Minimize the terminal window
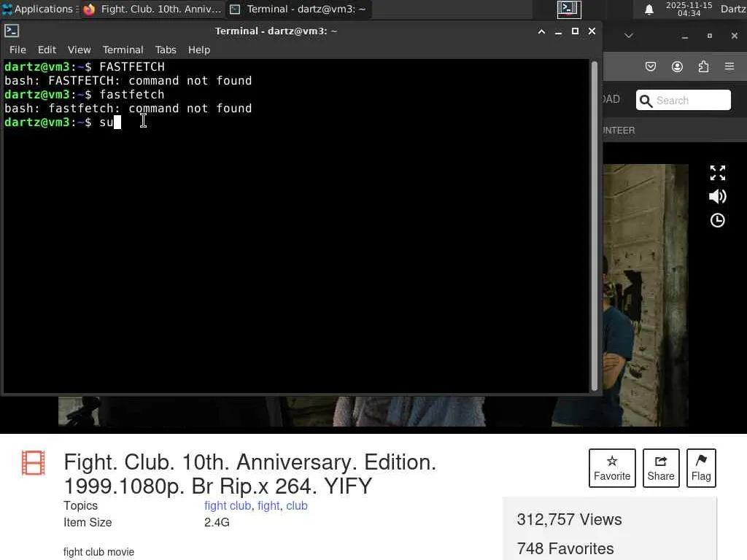 pos(558,31)
